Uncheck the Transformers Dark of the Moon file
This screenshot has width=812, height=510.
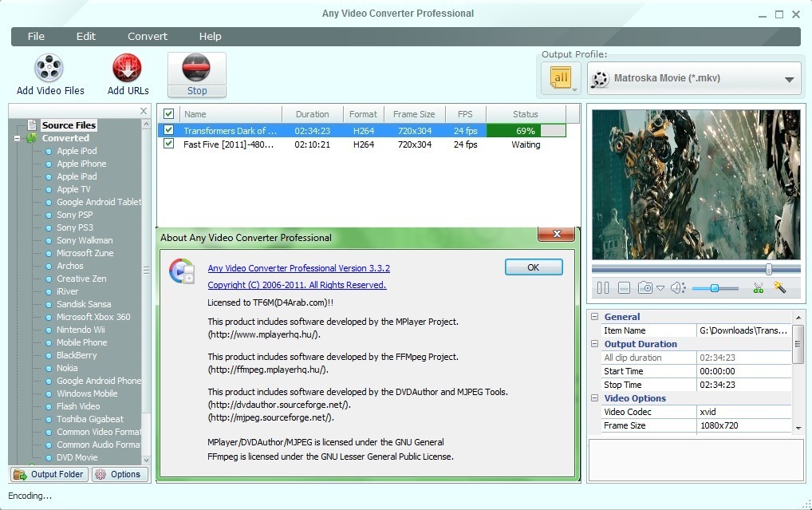(168, 130)
